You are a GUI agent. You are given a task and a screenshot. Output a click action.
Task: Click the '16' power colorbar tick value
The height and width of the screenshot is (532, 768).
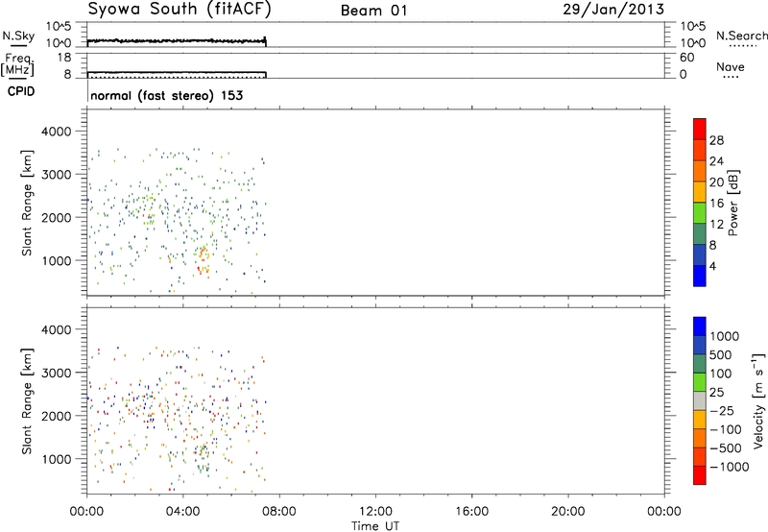[x=716, y=204]
